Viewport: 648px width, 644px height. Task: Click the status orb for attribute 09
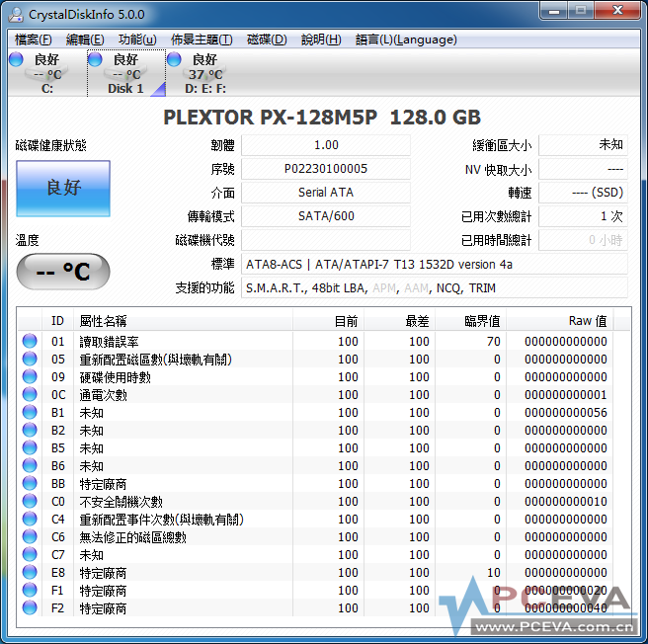pyautogui.click(x=30, y=376)
